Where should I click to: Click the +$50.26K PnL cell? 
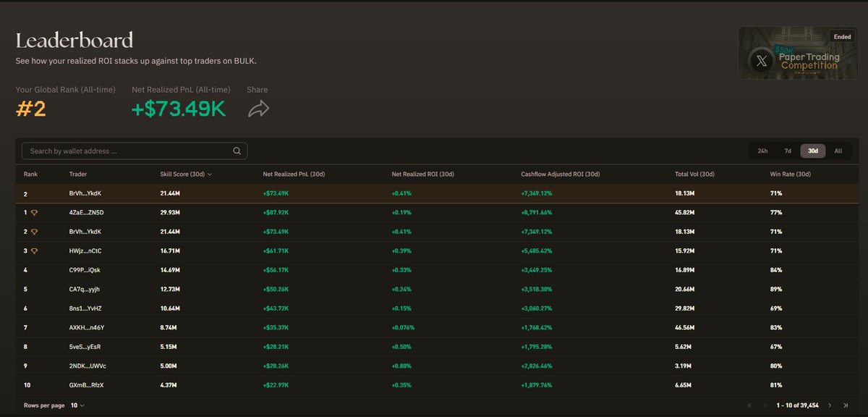(x=277, y=289)
